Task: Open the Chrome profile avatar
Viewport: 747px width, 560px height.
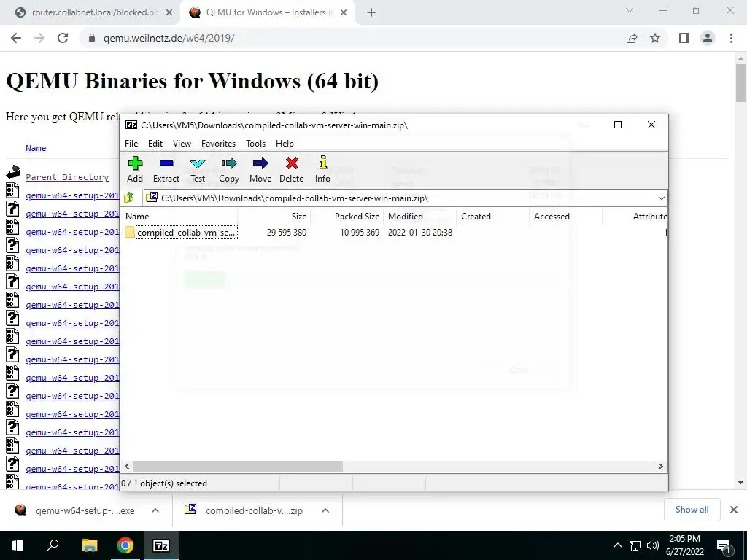Action: [x=708, y=38]
